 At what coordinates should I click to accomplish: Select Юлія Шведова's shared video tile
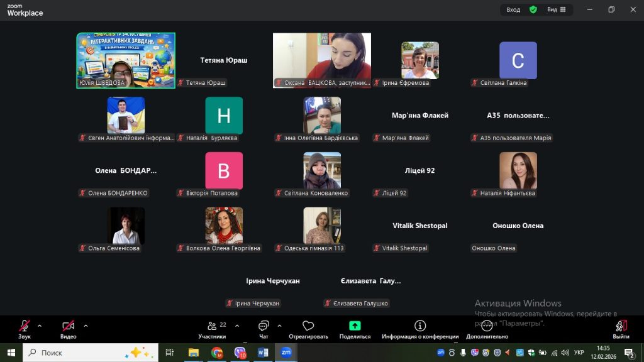(126, 60)
